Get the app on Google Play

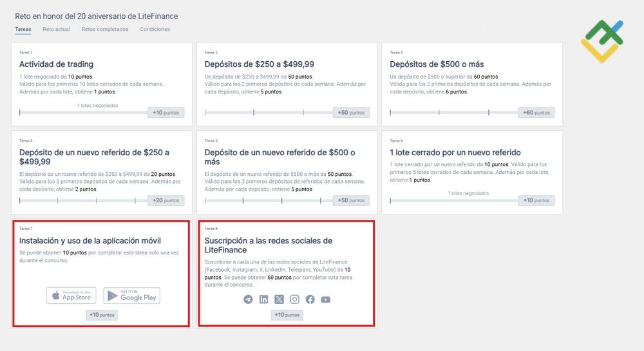pyautogui.click(x=132, y=296)
